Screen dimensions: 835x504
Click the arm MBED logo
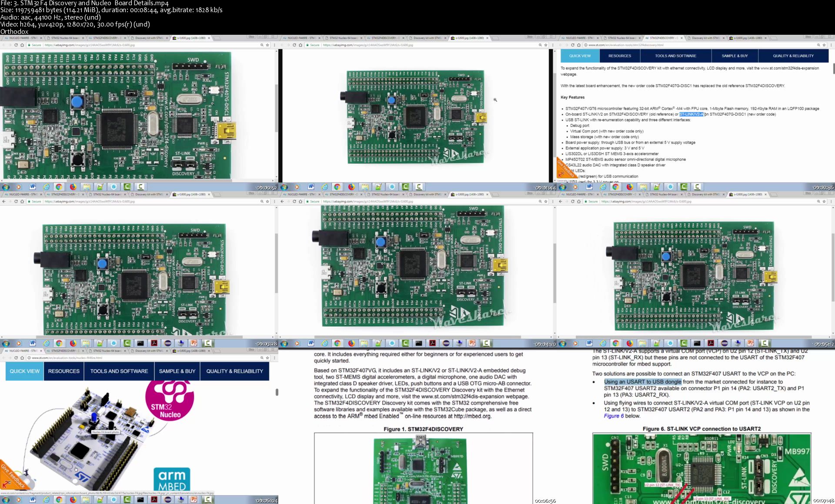coord(171,479)
